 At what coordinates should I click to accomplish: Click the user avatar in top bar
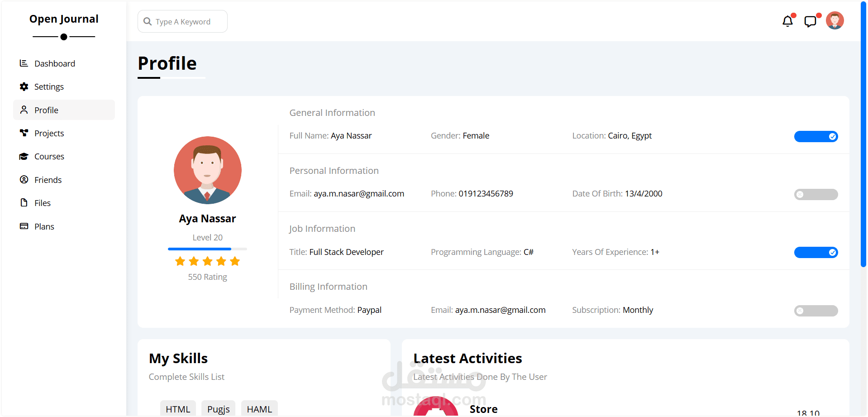(835, 20)
